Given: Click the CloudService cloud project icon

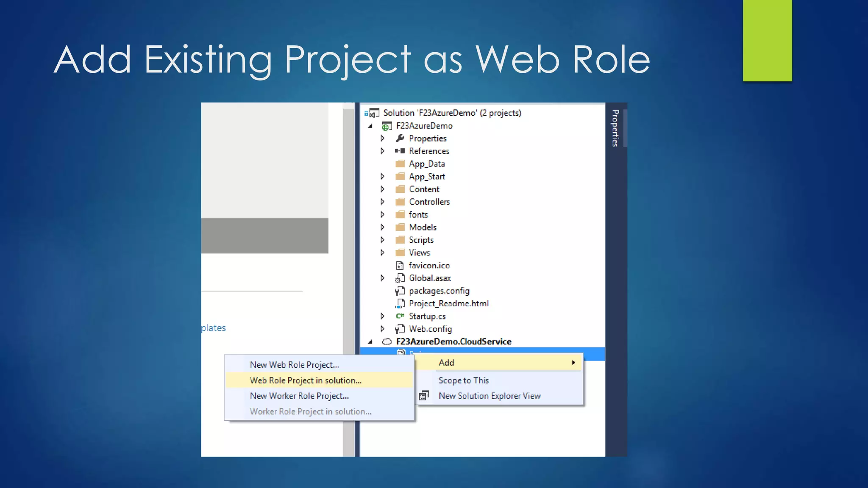Looking at the screenshot, I should pos(387,341).
